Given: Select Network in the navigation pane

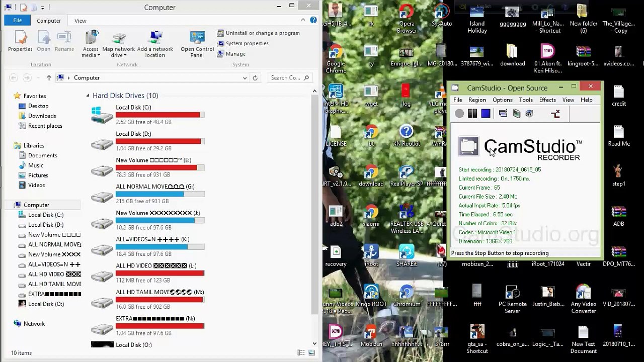Looking at the screenshot, I should click(x=34, y=324).
